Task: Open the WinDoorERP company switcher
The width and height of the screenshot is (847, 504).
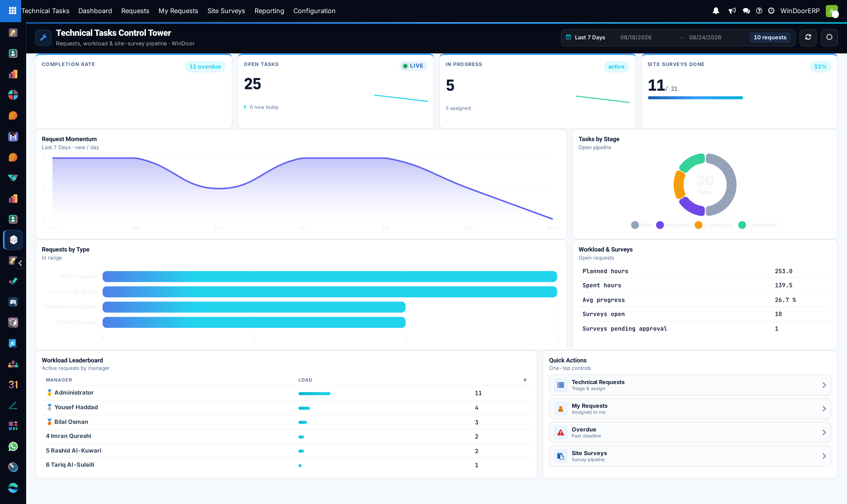Action: [800, 11]
